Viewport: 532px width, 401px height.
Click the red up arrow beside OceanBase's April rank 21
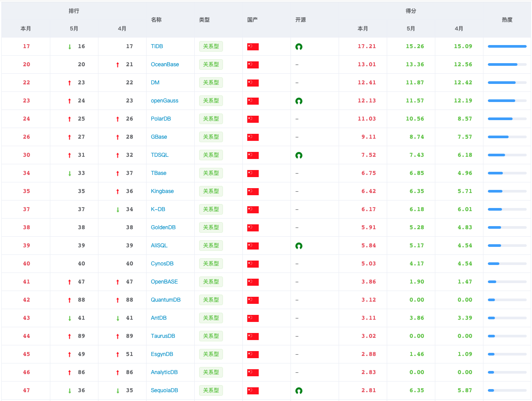tap(117, 65)
